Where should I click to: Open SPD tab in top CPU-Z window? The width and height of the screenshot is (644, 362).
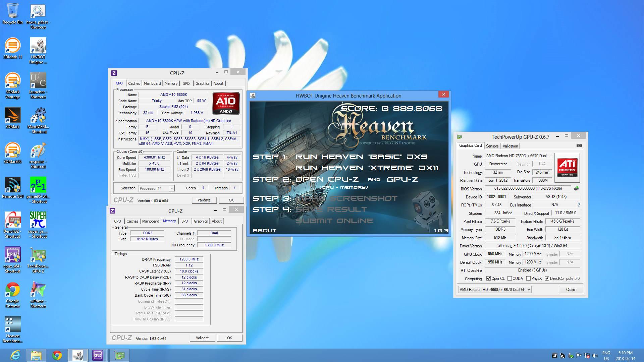point(186,83)
